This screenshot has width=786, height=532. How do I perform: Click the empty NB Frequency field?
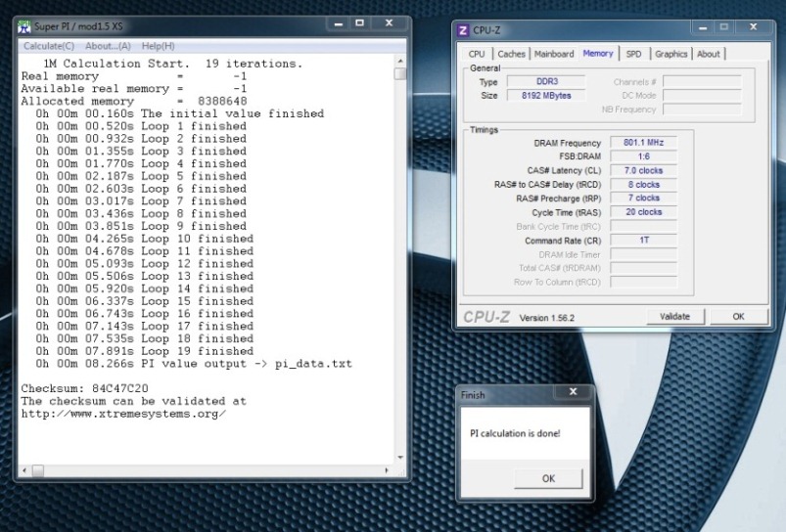(x=702, y=110)
